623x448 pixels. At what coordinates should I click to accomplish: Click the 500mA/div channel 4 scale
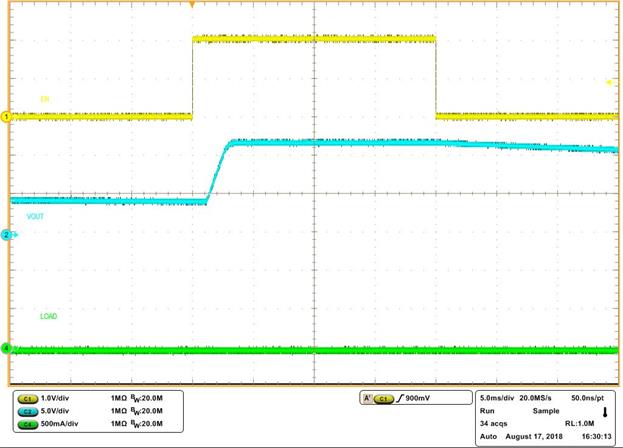63,424
